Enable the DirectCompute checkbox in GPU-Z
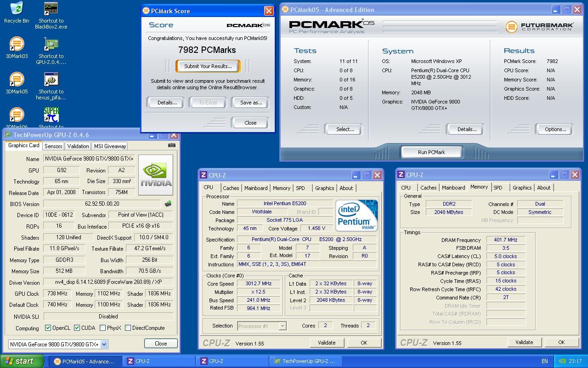The width and height of the screenshot is (588, 368). click(128, 328)
